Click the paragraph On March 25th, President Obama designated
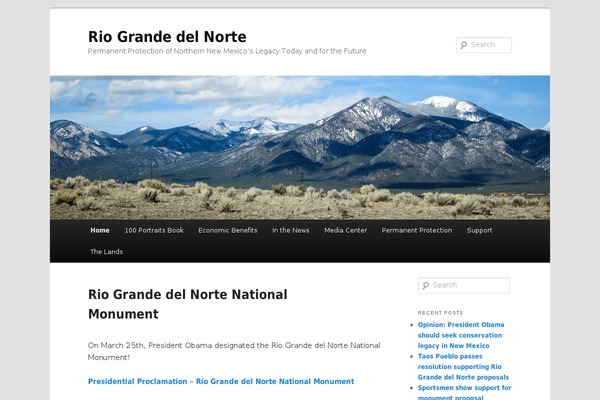Image resolution: width=600 pixels, height=400 pixels. (x=234, y=351)
